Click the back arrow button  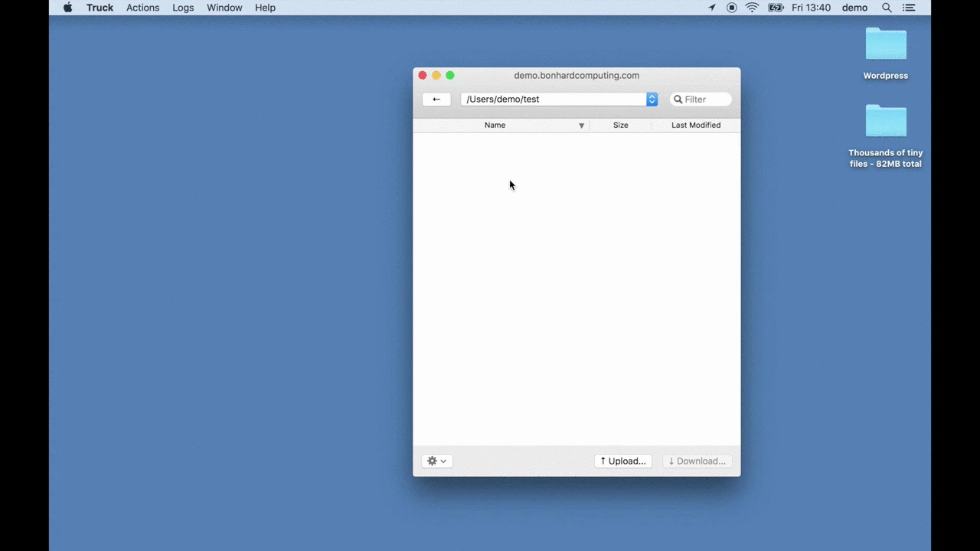pyautogui.click(x=436, y=99)
